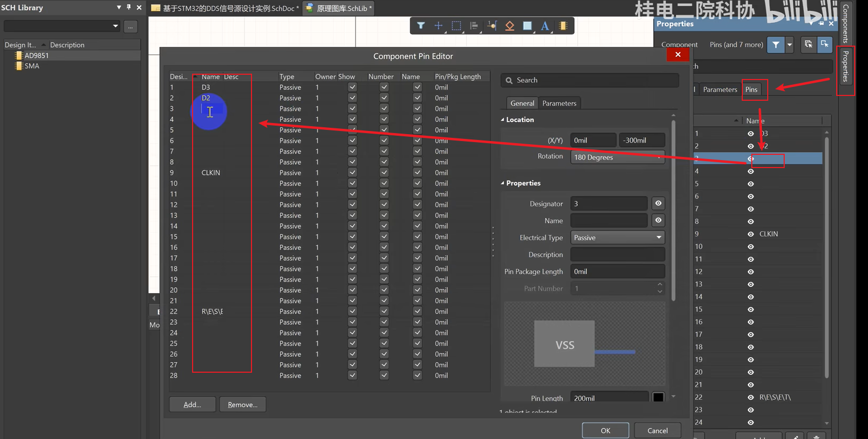The image size is (868, 439).
Task: Open the Electrical Type dropdown showing Passive
Action: (618, 238)
